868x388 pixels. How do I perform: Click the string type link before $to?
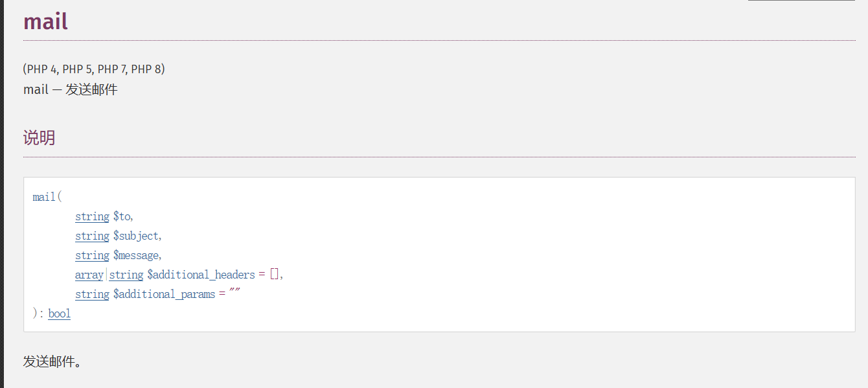click(92, 216)
